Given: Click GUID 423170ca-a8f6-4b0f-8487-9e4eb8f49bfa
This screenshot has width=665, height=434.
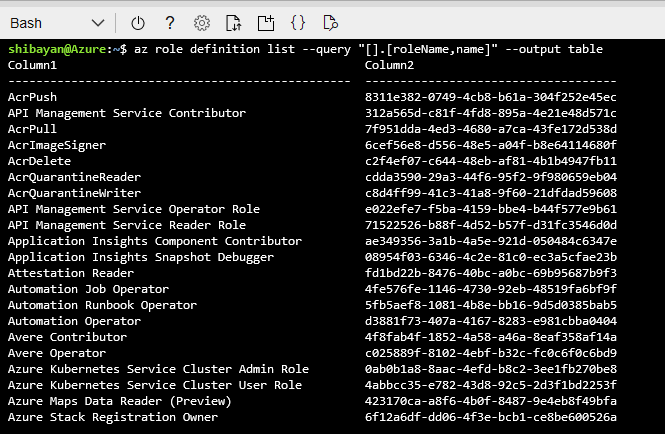Looking at the screenshot, I should coord(491,401).
